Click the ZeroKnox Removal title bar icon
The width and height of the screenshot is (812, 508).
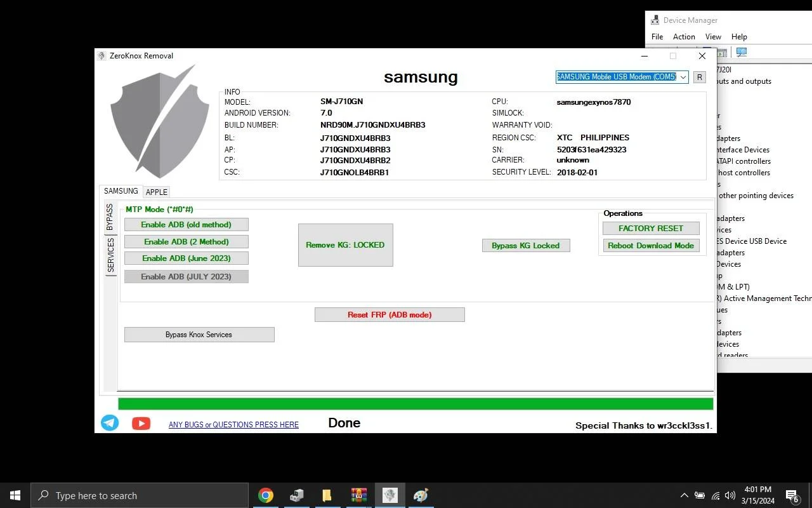[101, 56]
